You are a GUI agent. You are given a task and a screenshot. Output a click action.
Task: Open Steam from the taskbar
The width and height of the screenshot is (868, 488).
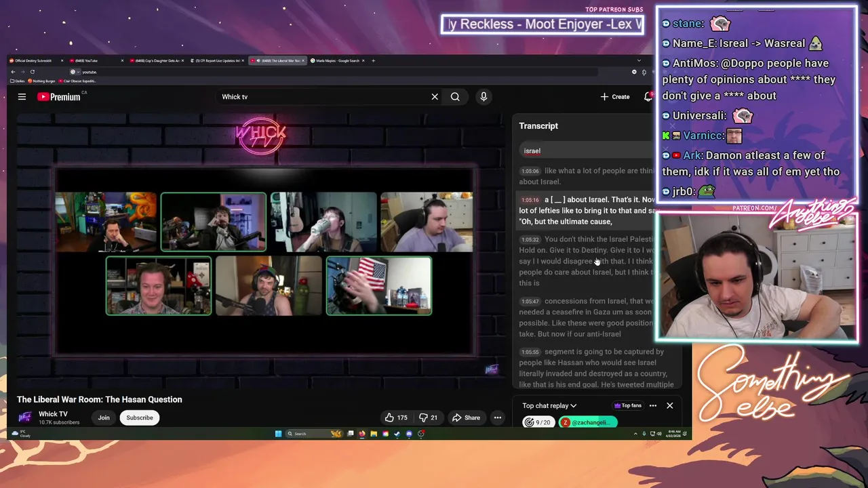pyautogui.click(x=397, y=434)
